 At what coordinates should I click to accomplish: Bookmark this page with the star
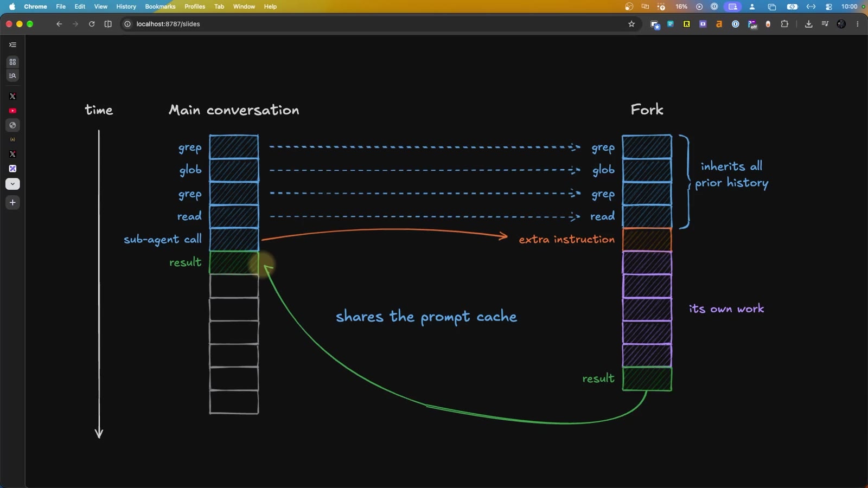click(631, 24)
